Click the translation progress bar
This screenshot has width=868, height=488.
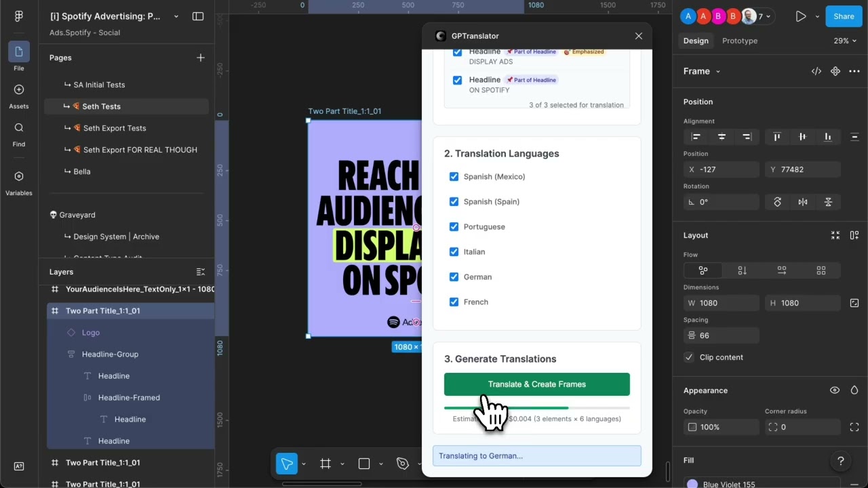(537, 408)
